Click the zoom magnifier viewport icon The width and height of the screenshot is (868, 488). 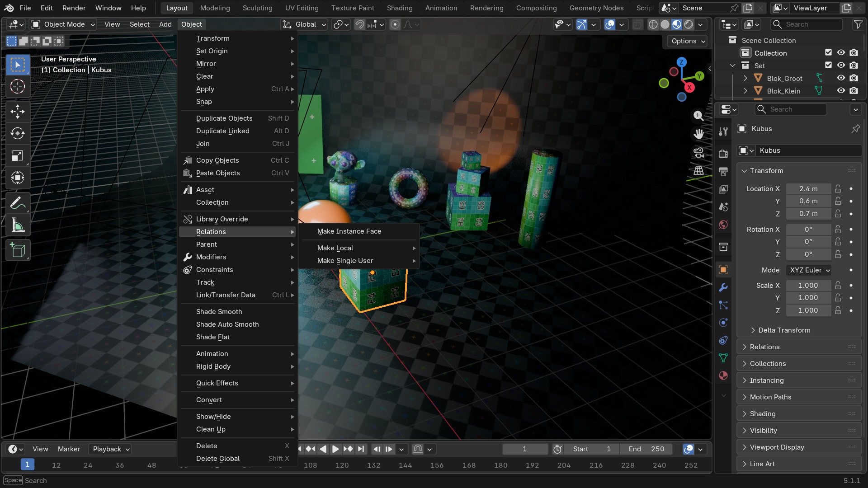point(698,116)
